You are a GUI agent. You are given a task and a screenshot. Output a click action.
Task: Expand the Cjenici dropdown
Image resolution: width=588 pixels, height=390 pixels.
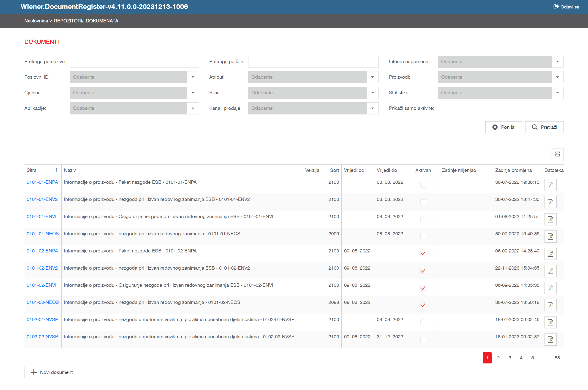click(193, 92)
